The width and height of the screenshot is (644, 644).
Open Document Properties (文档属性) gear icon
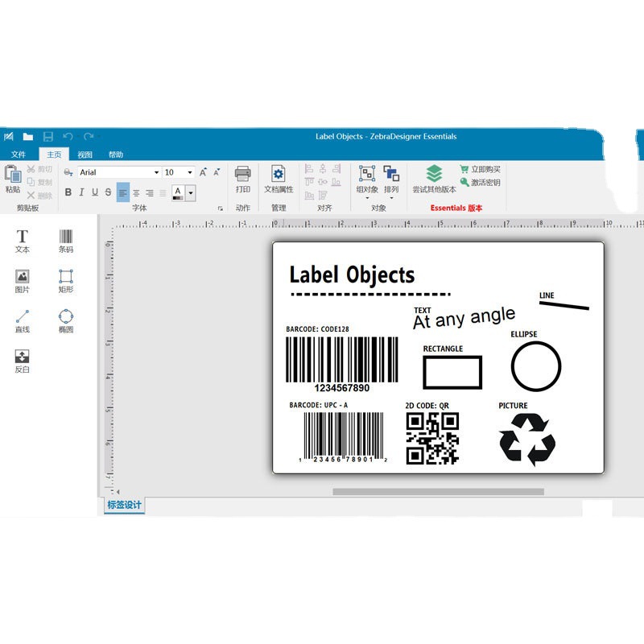pyautogui.click(x=279, y=174)
